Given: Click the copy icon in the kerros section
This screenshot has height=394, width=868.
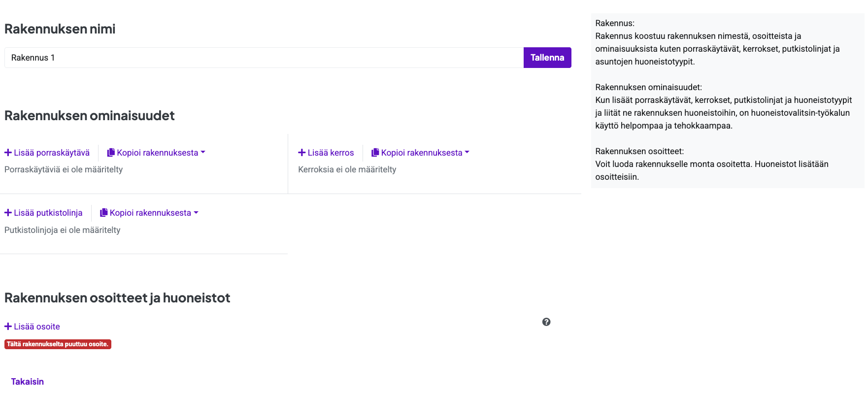Looking at the screenshot, I should click(375, 153).
